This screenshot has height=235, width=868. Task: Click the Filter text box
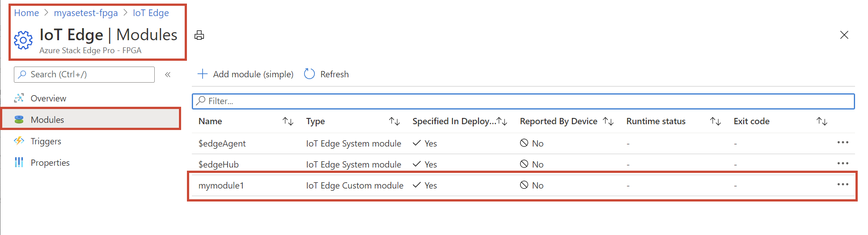523,101
